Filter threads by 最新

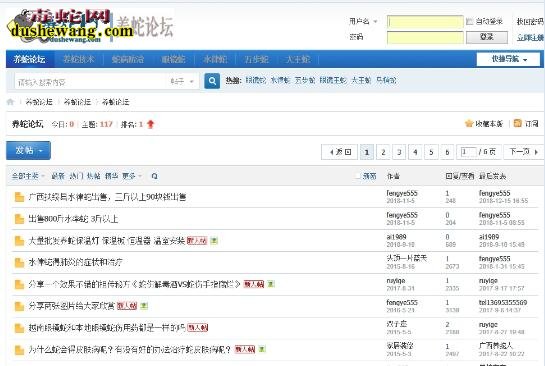click(58, 176)
